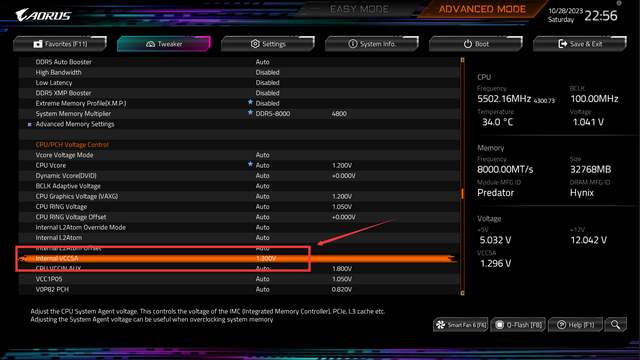This screenshot has height=360, width=640.
Task: Open DDR5 Auto Booster value dropdown
Action: [262, 62]
